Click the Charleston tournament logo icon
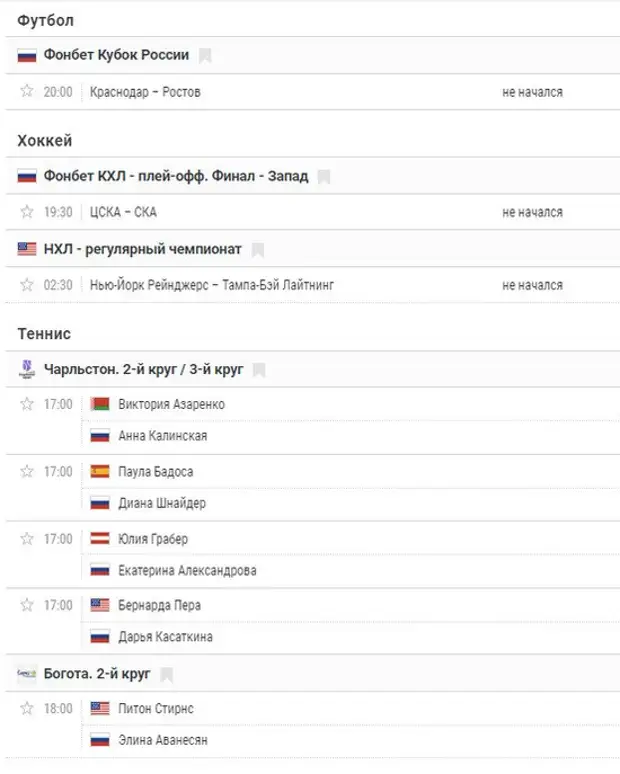The height and width of the screenshot is (774, 620). click(x=27, y=369)
